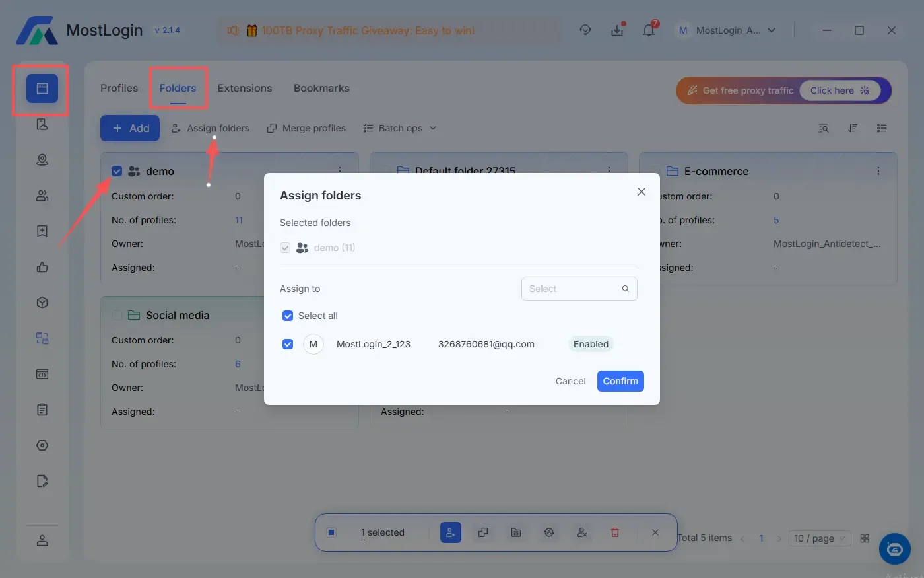The image size is (924, 578).
Task: Click the remove user icon in selection bar
Action: [582, 532]
